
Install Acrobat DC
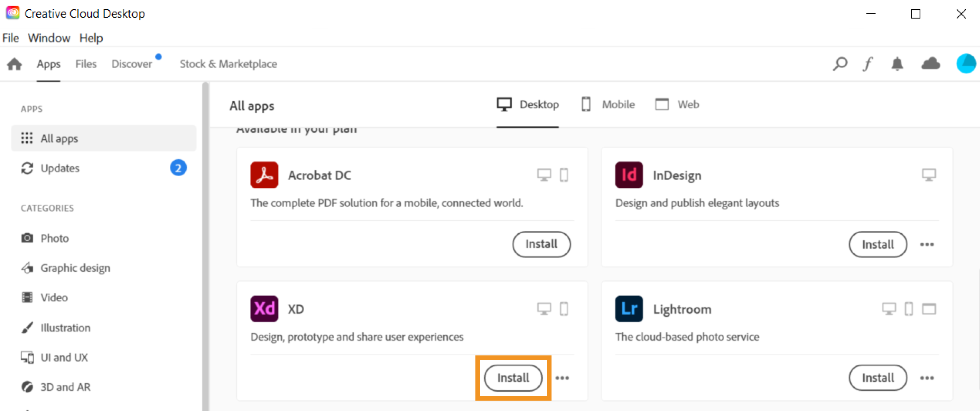(x=542, y=244)
